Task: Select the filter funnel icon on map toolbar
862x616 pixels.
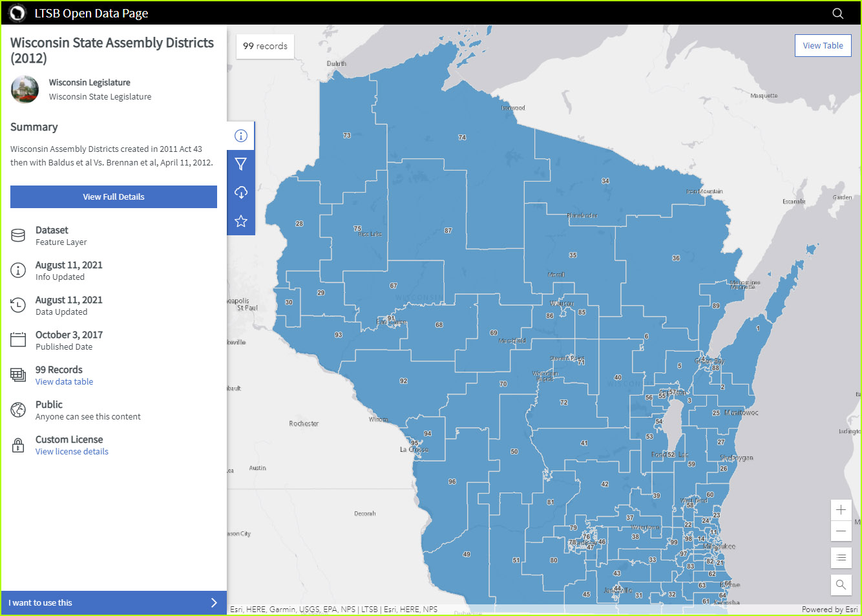Action: click(x=240, y=164)
